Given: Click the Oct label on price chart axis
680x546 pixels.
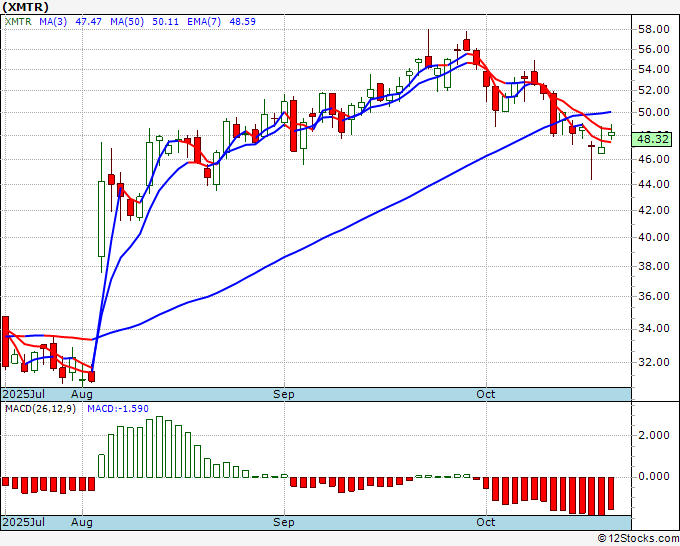Looking at the screenshot, I should tap(485, 394).
